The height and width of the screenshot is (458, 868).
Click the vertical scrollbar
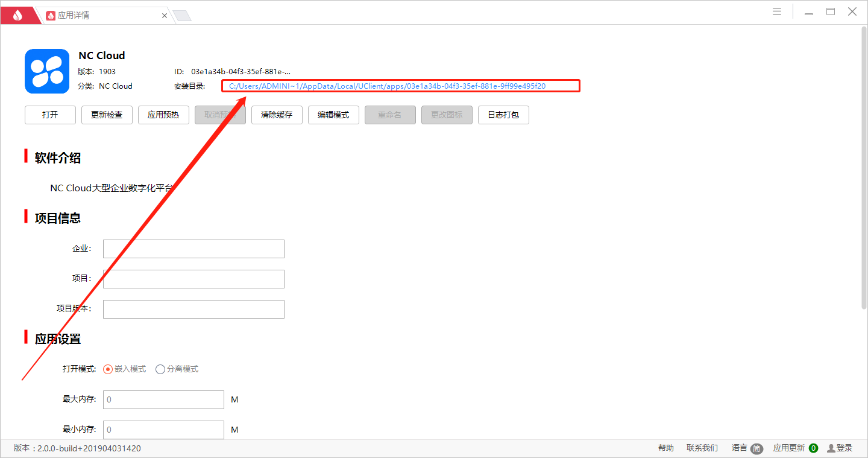click(863, 169)
